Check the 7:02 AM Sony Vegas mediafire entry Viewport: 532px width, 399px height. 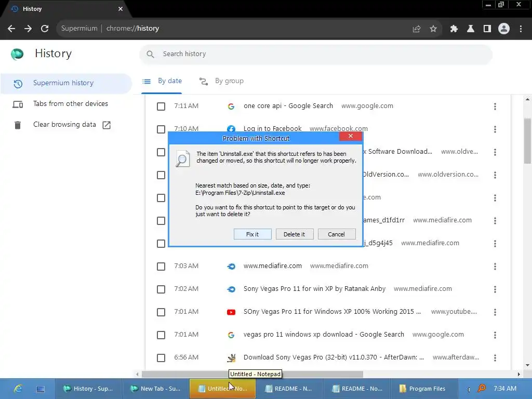coord(161,289)
